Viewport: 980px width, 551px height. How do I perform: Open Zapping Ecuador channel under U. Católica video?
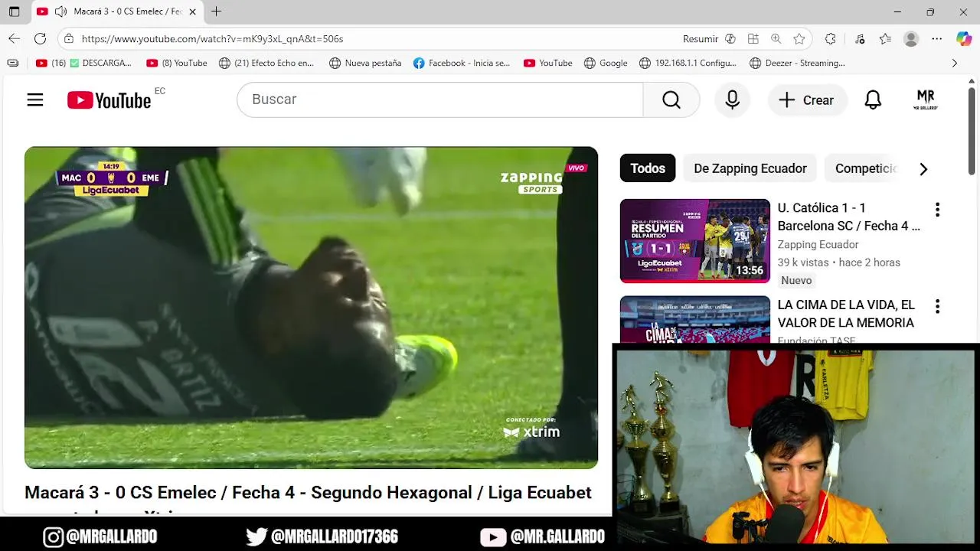click(818, 244)
